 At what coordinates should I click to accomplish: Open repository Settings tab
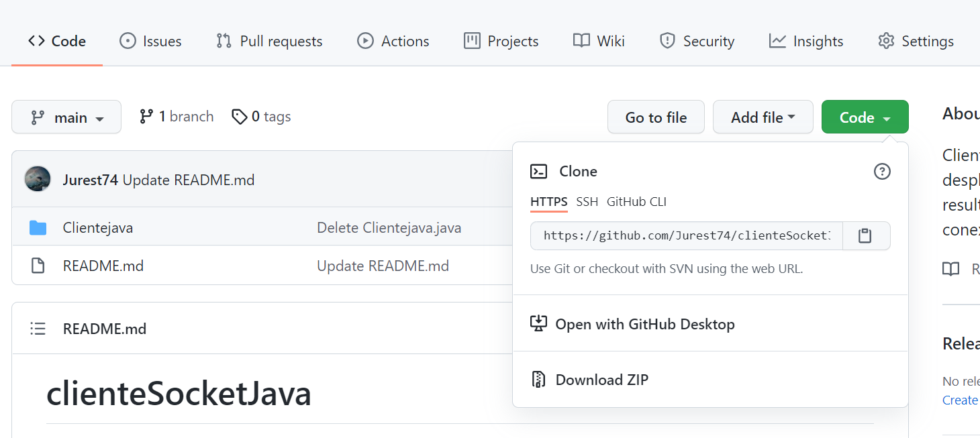(916, 41)
